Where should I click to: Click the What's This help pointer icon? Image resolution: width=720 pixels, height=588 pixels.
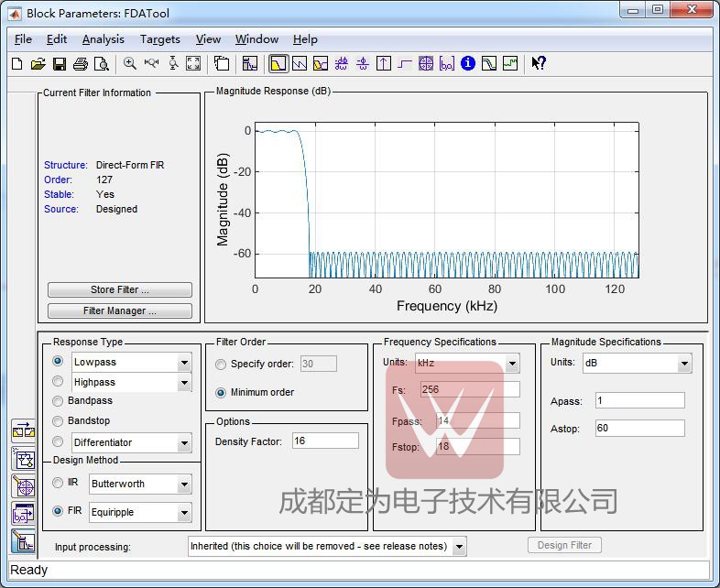click(538, 63)
